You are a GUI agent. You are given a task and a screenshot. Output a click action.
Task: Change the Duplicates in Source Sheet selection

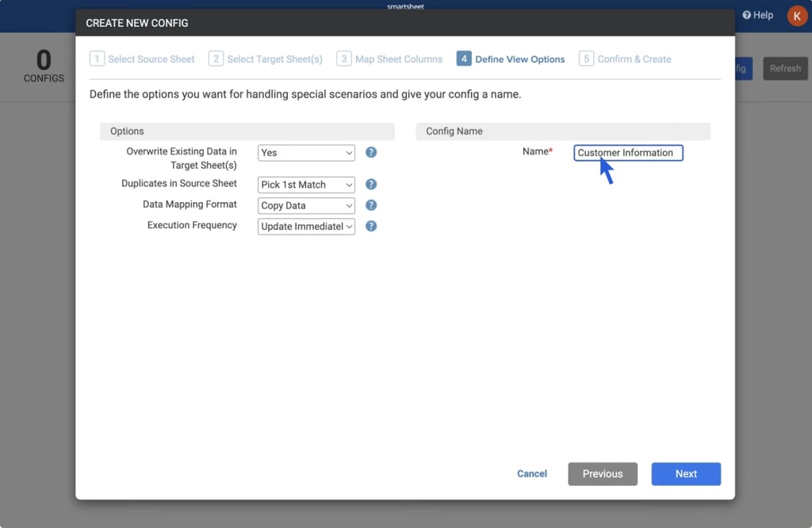306,184
